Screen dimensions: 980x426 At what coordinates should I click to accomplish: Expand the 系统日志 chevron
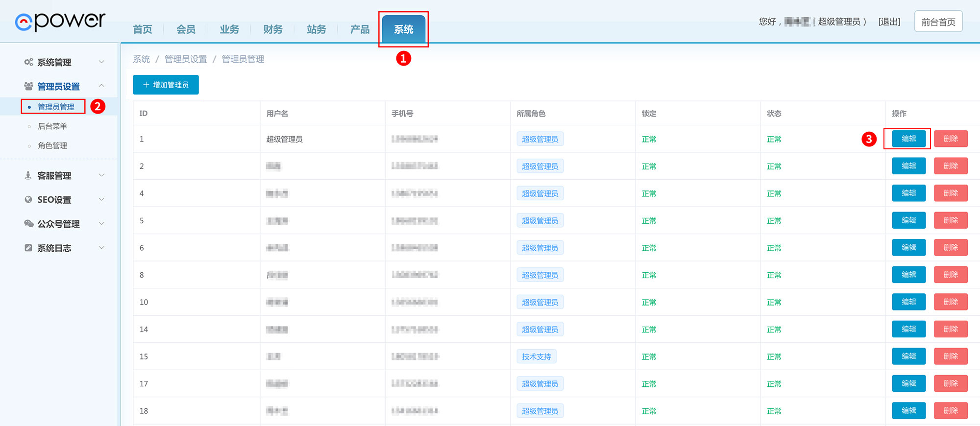[101, 247]
